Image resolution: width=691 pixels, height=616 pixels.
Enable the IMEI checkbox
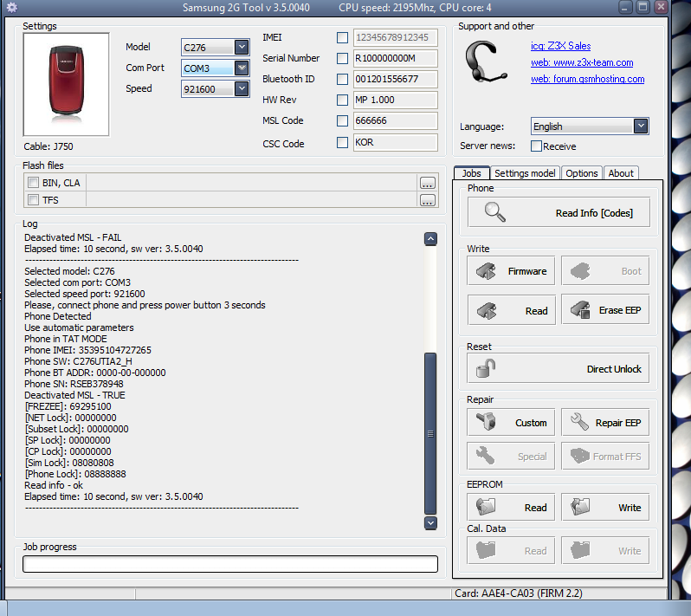point(342,37)
